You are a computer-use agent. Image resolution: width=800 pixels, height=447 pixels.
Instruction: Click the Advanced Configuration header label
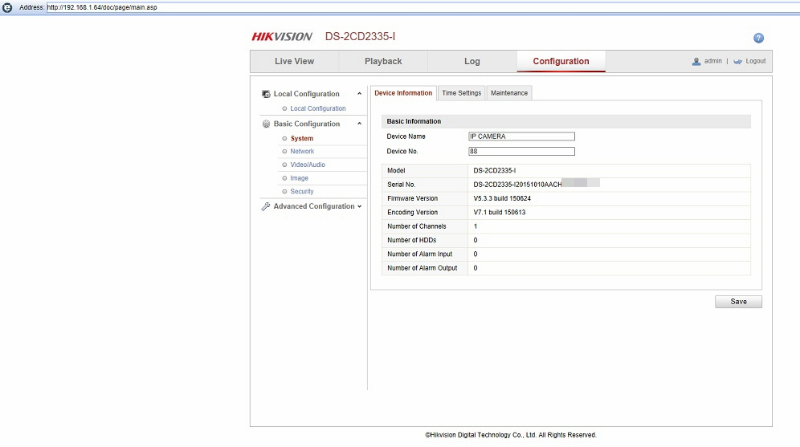[314, 206]
